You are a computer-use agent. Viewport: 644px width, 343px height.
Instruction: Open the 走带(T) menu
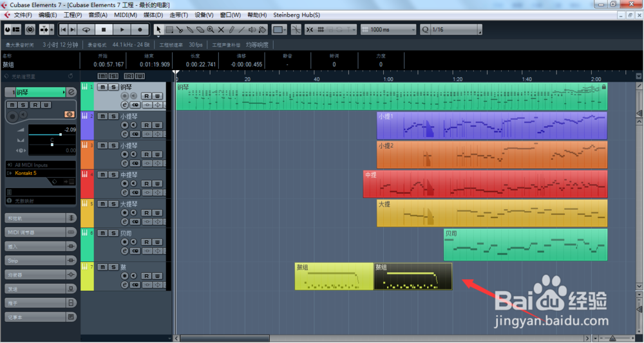178,15
